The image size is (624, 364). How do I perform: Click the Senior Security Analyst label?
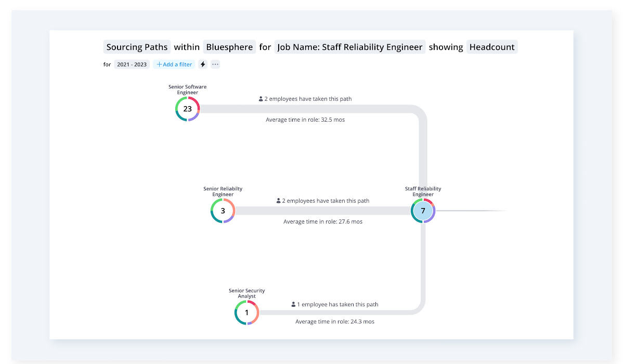click(247, 293)
